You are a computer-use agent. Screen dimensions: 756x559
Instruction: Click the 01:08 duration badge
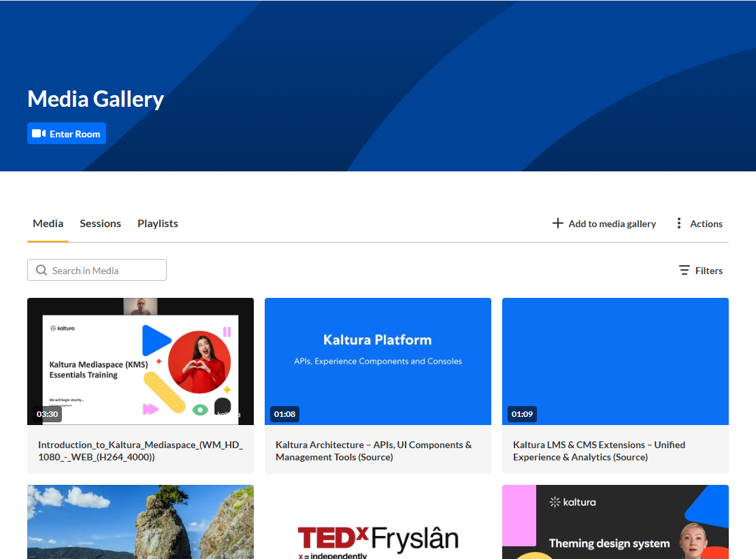pyautogui.click(x=284, y=414)
